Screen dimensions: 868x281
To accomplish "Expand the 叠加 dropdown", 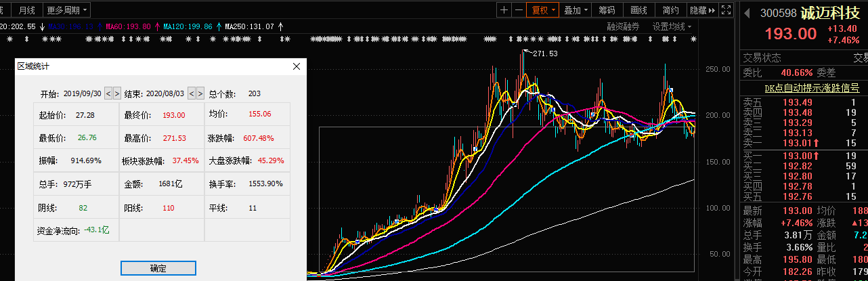I will (576, 10).
